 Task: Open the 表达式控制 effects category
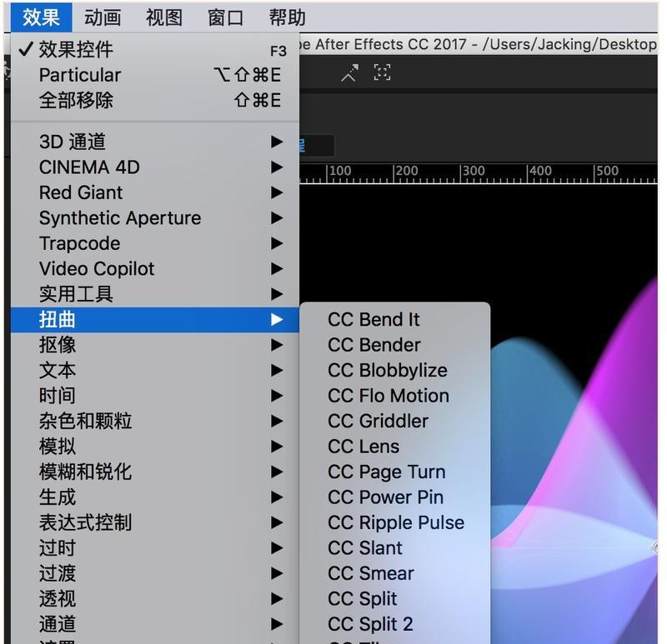coord(155,522)
